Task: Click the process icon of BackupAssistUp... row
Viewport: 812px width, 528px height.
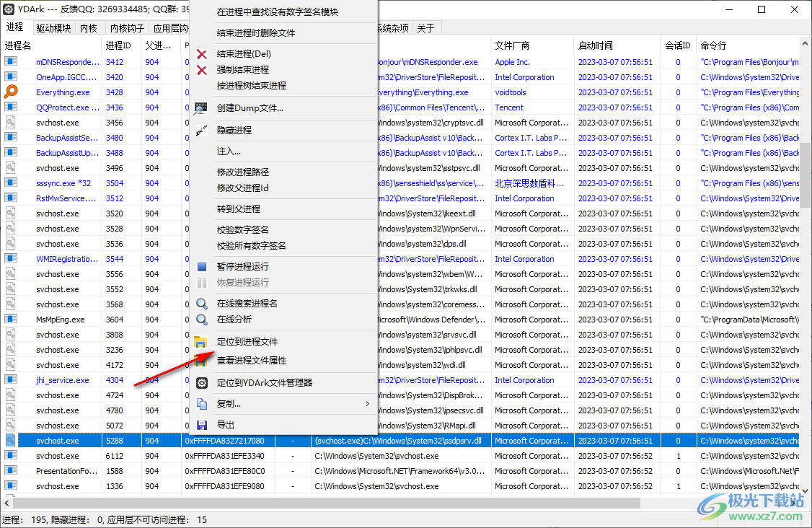Action: 11,152
